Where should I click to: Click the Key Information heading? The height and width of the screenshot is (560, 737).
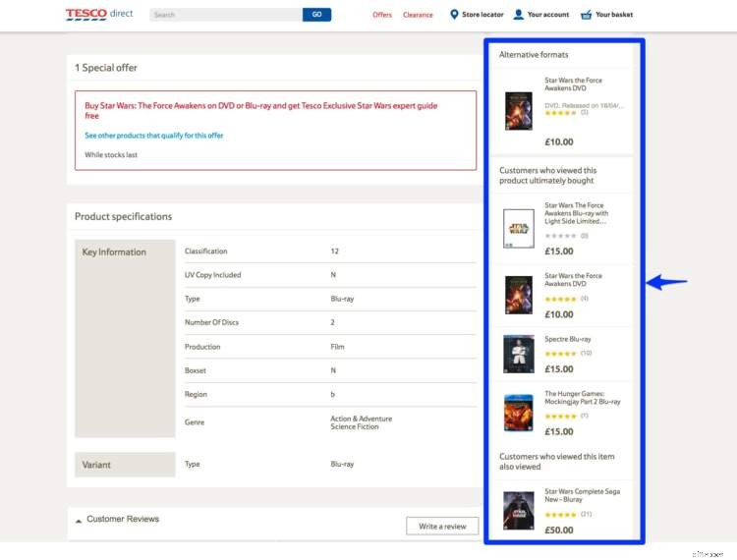coord(114,252)
